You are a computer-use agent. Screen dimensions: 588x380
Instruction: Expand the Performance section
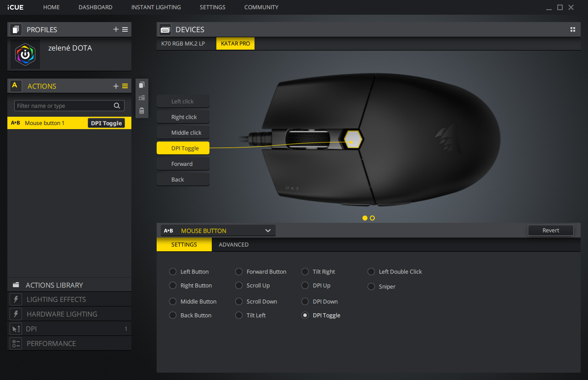(69, 344)
